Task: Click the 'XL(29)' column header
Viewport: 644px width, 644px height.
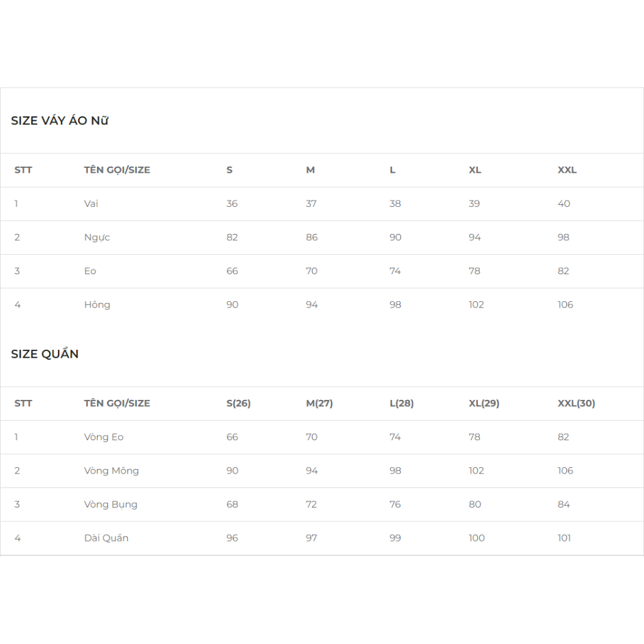Action: 484,404
